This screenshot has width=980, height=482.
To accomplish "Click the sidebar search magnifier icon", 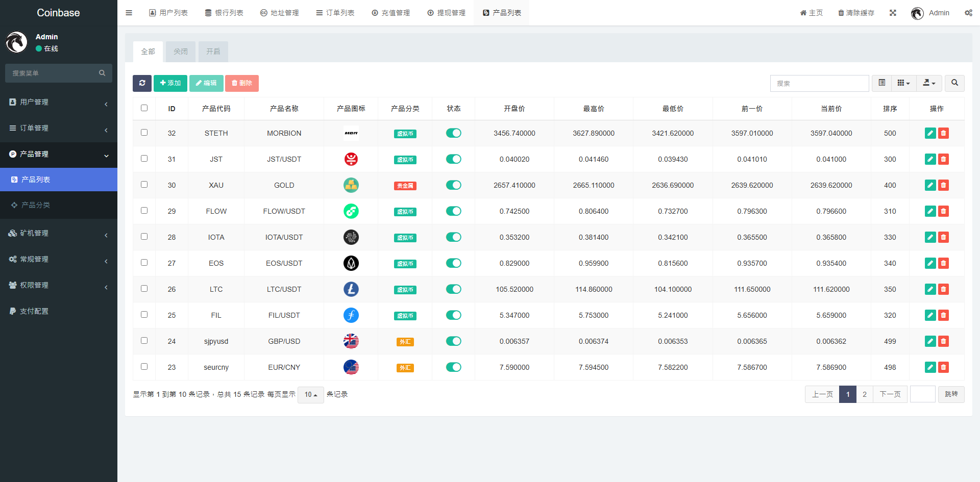I will [102, 73].
